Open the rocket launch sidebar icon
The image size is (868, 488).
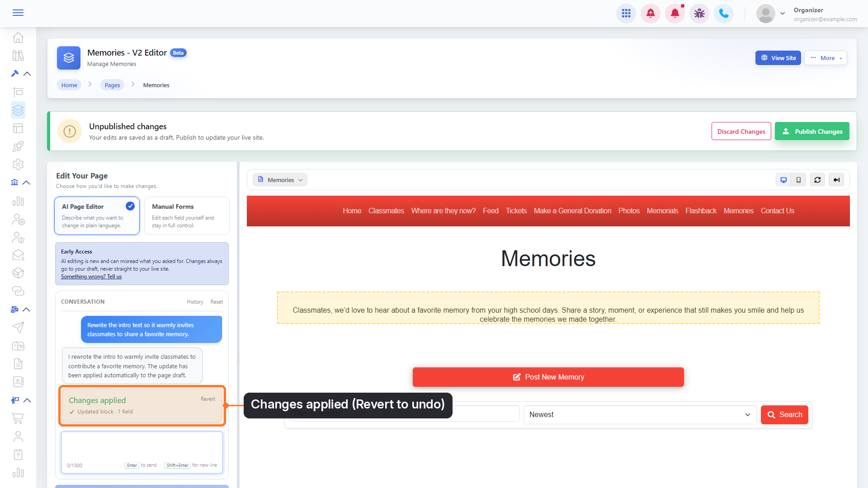click(x=18, y=146)
